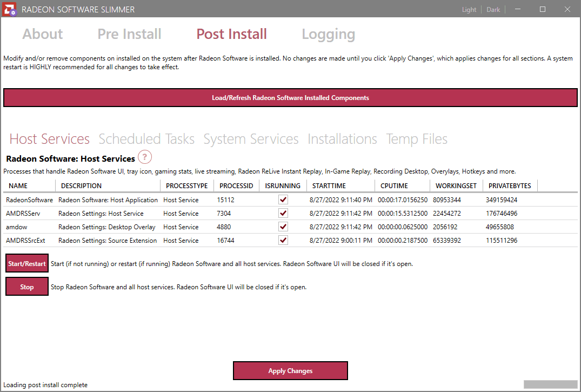Switch to Temp Files sub-tab
The height and width of the screenshot is (392, 581).
(417, 139)
